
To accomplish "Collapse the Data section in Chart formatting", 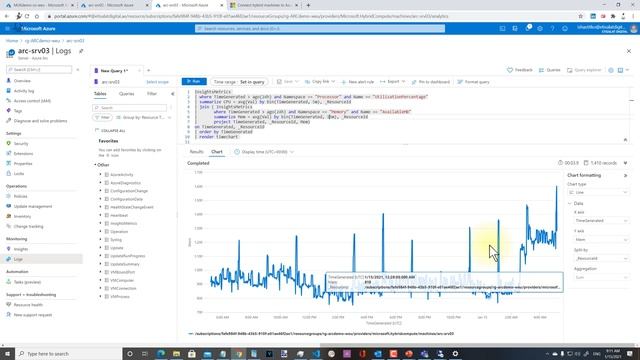I will pyautogui.click(x=570, y=203).
